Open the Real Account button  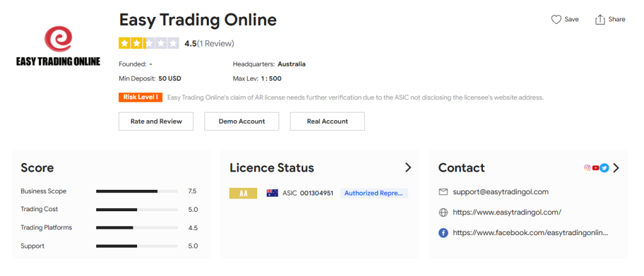point(327,121)
